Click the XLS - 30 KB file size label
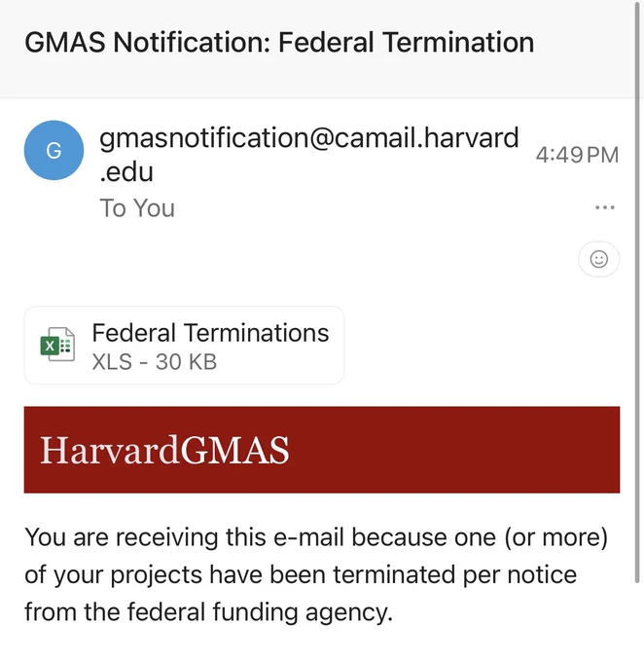Image resolution: width=644 pixels, height=662 pixels. click(x=155, y=362)
